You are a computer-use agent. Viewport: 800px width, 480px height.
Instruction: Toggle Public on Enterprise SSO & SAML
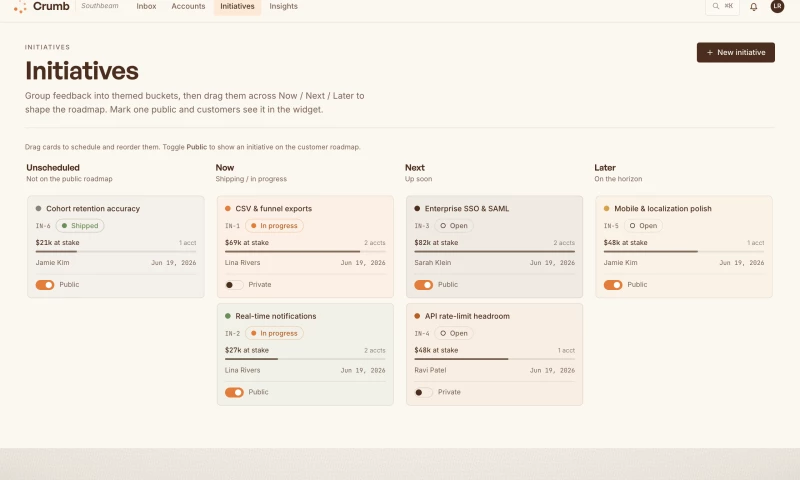pos(423,285)
